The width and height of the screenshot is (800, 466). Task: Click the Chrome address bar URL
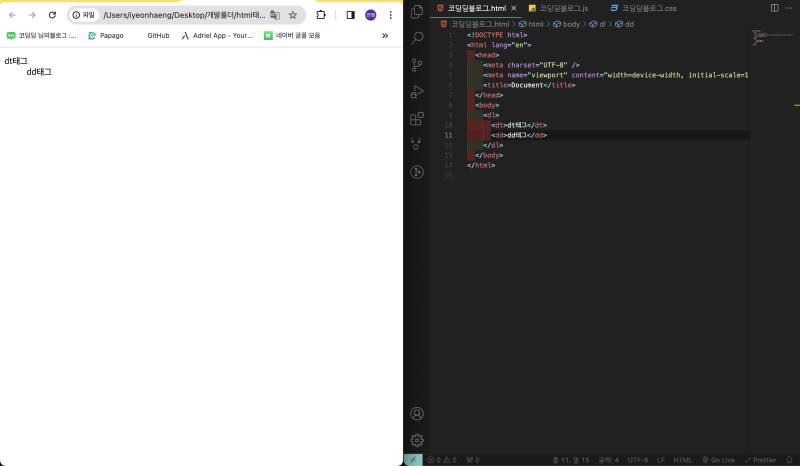pos(184,15)
